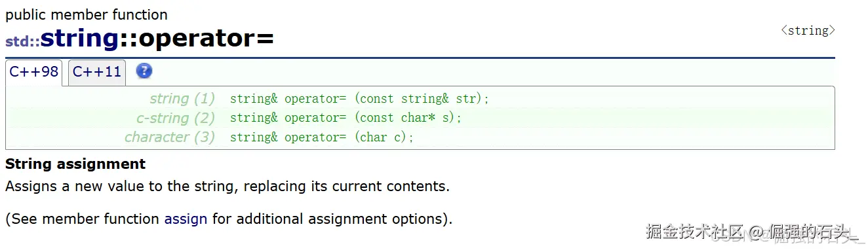Select the character (3) overload label
The height and width of the screenshot is (250, 868).
(x=170, y=137)
